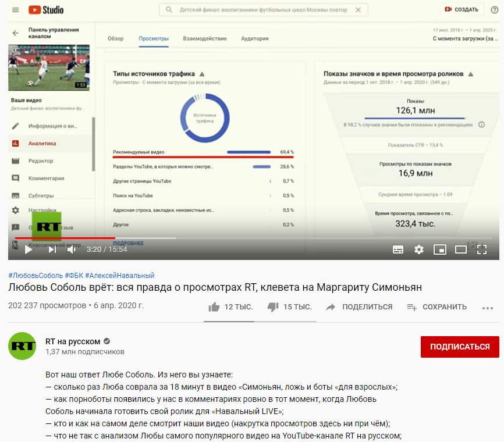Screen dimensions: 504x442
Task: Open hashtag #ФБК
Action: (x=74, y=276)
